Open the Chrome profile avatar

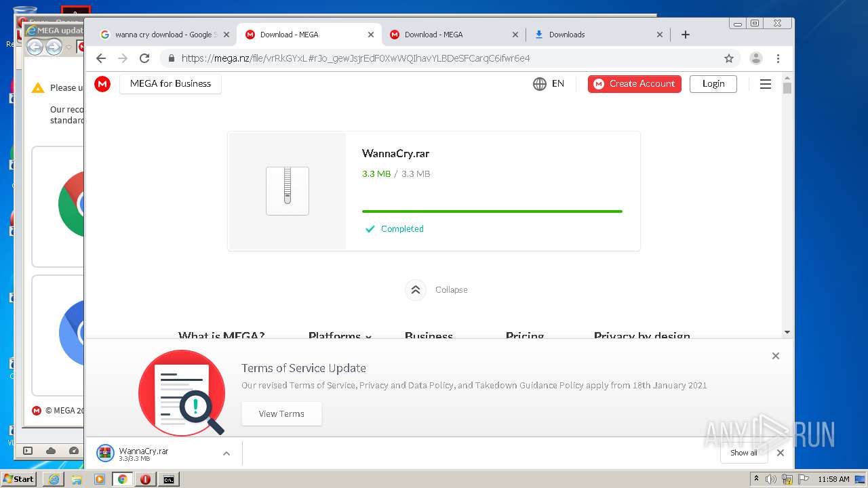[756, 58]
